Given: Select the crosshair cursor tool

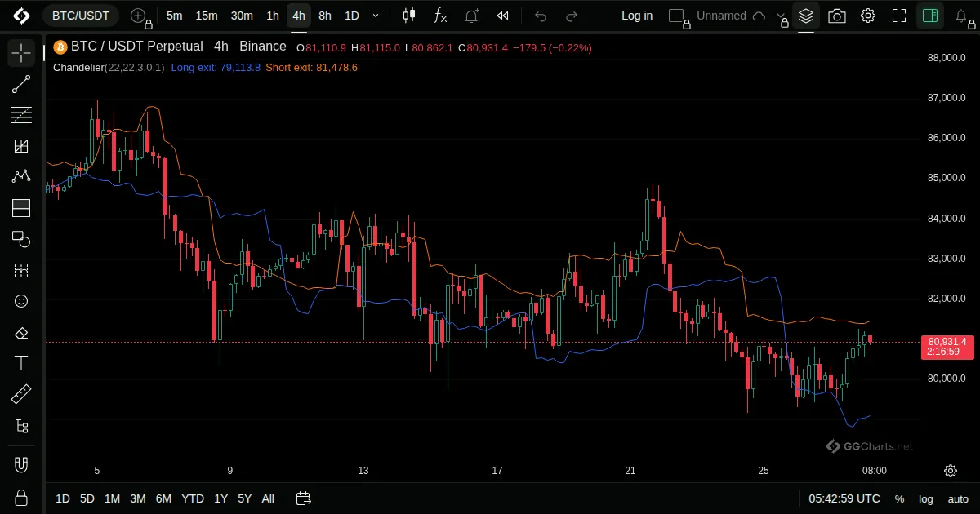Looking at the screenshot, I should [21, 53].
